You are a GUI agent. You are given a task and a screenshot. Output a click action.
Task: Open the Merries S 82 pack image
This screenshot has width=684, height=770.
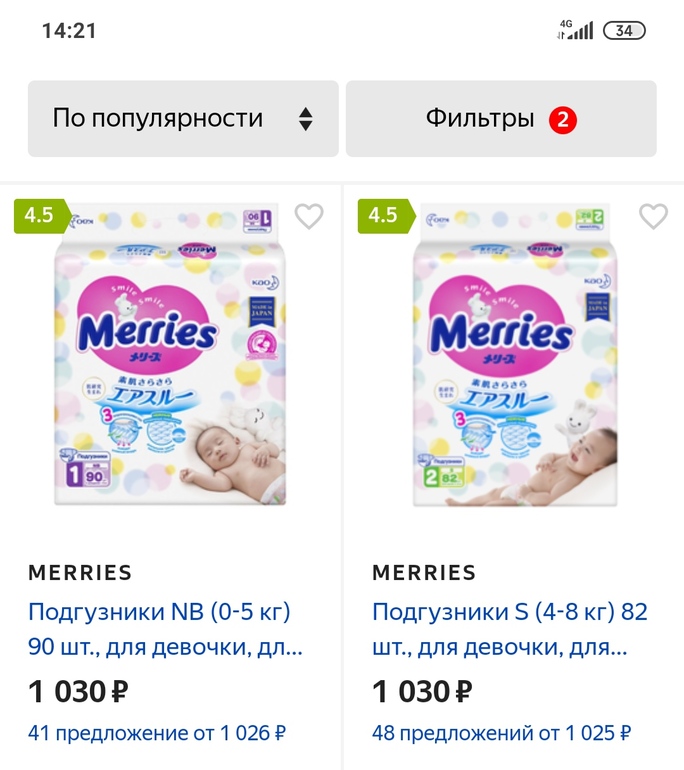coord(514,355)
